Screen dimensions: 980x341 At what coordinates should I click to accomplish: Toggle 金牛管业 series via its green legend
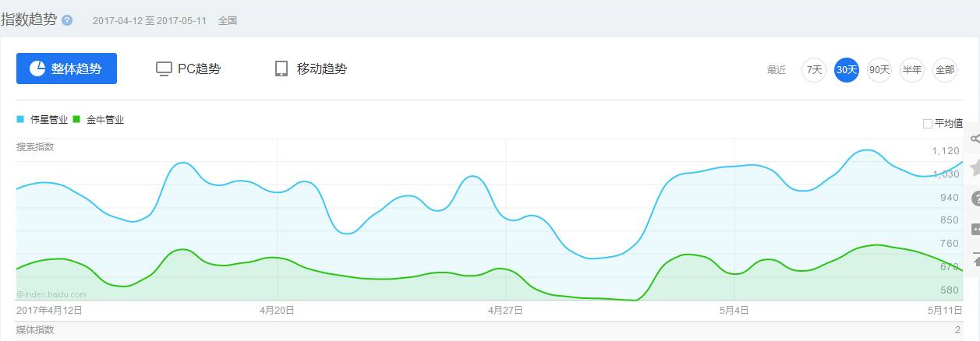coord(98,120)
